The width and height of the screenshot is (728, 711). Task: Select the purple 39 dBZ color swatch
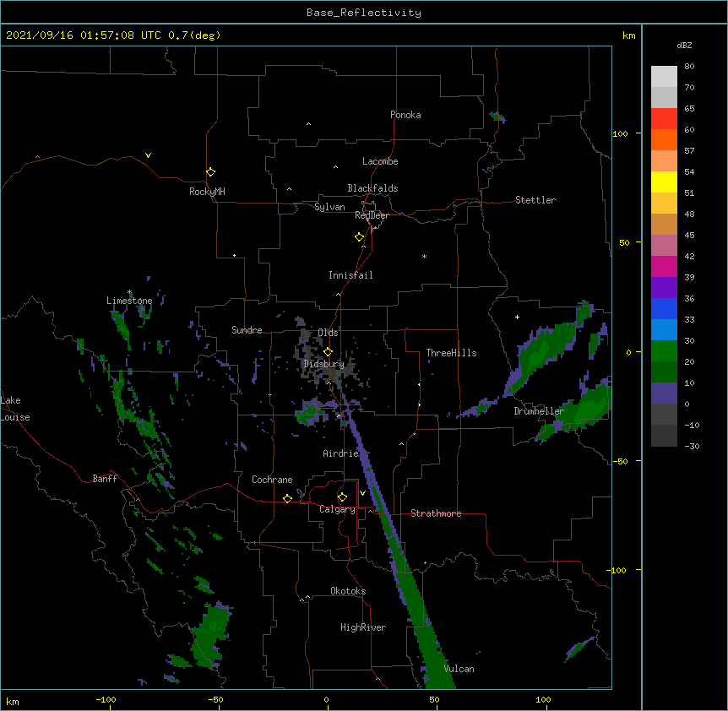[x=664, y=287]
